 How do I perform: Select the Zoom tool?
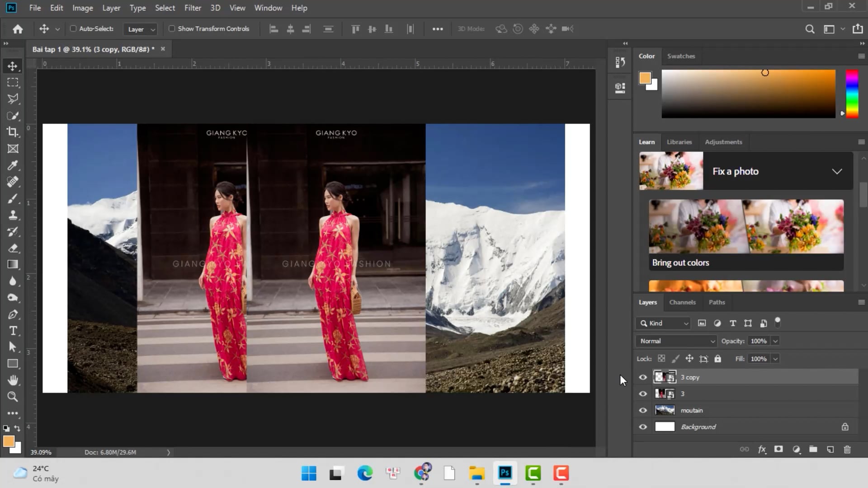(12, 397)
